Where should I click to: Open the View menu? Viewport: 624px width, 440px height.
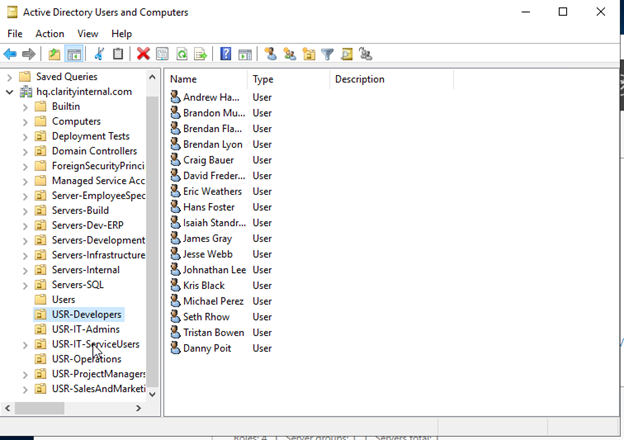tap(88, 34)
